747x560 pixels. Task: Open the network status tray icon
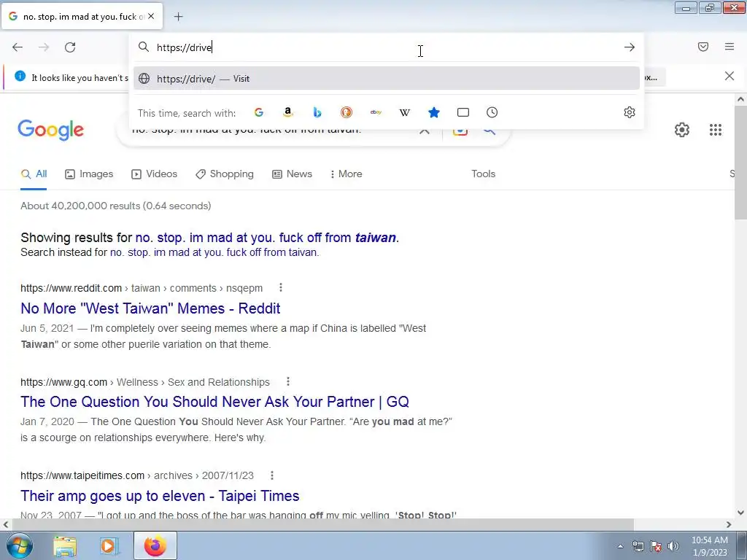[638, 546]
